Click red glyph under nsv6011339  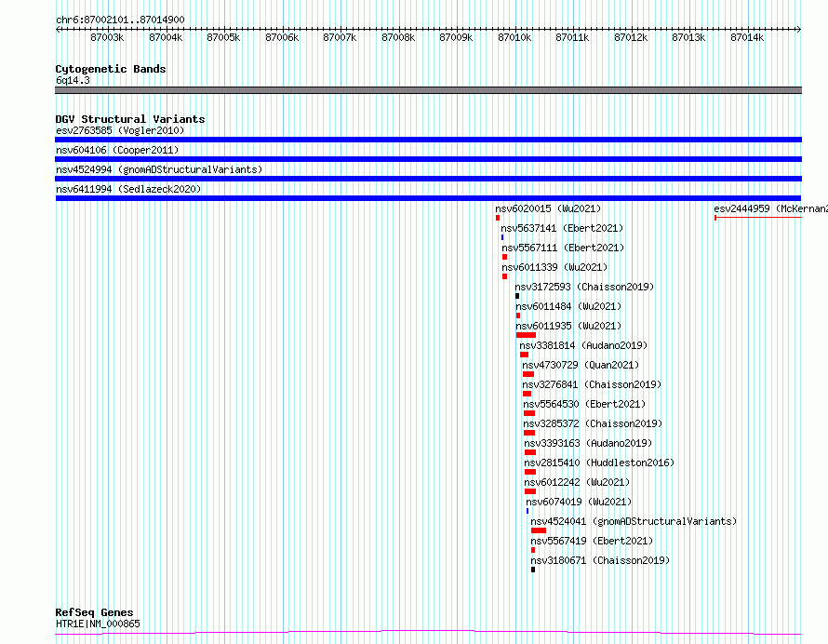click(x=505, y=276)
